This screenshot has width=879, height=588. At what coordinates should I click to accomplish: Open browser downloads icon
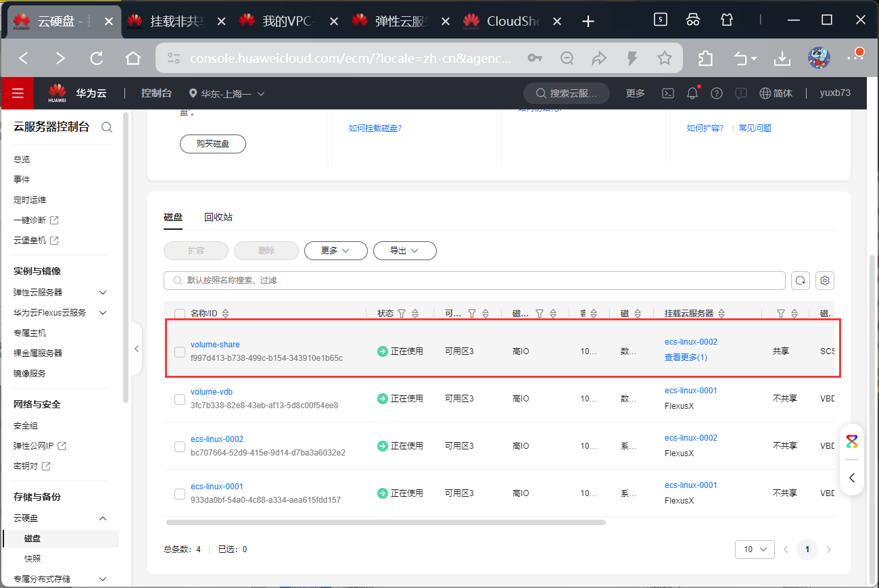(782, 59)
